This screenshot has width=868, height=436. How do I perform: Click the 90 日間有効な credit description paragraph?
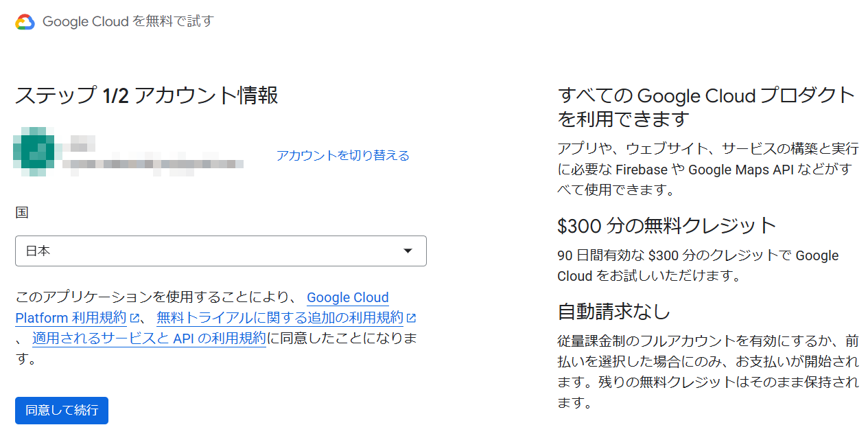pos(698,266)
